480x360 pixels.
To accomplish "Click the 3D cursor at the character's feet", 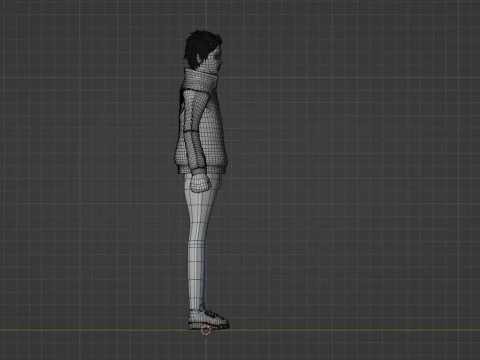I will [206, 330].
